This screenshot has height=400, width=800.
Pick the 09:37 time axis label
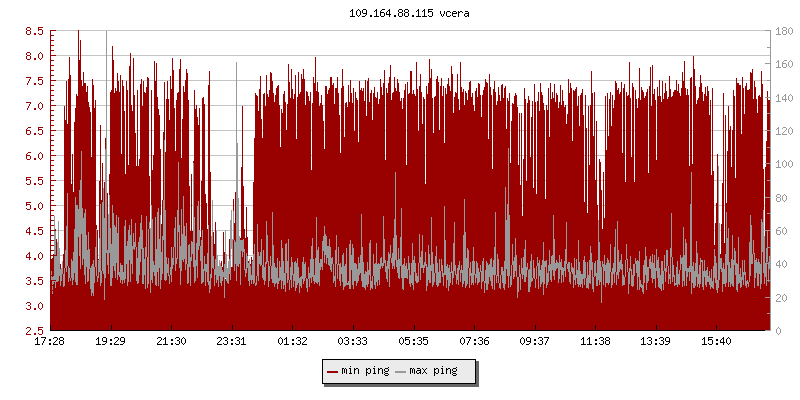pyautogui.click(x=534, y=341)
